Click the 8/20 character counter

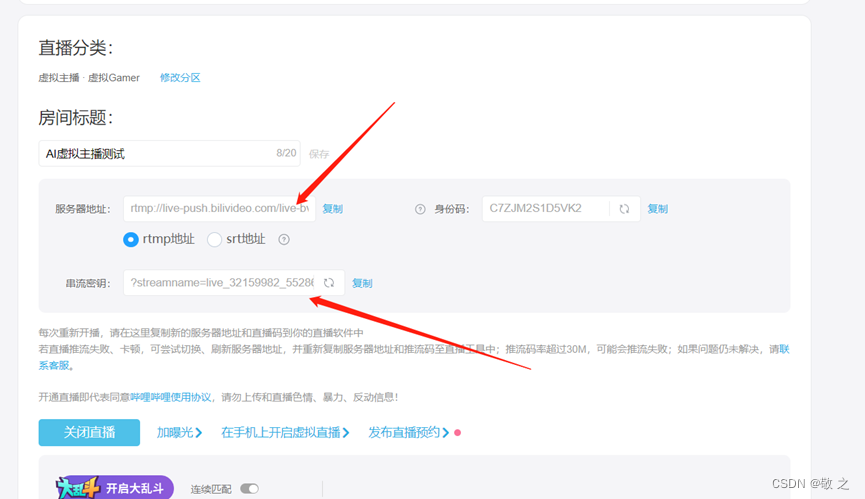[x=286, y=153]
